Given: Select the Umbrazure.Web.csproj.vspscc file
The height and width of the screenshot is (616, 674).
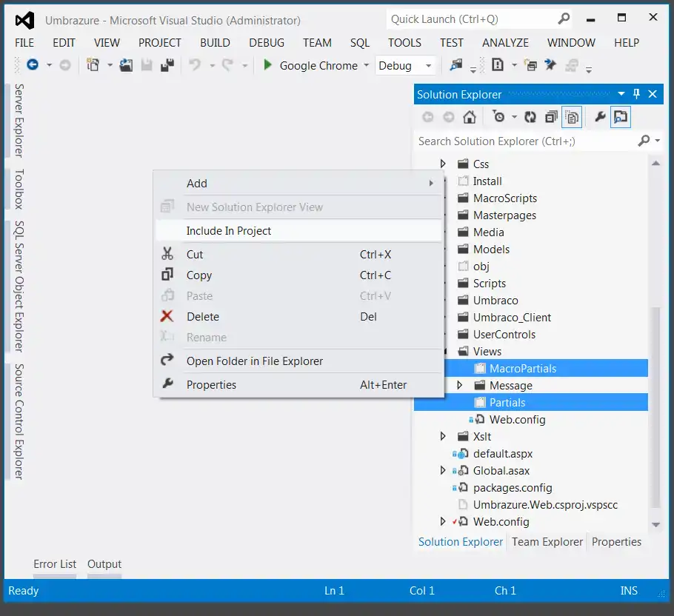Looking at the screenshot, I should [545, 504].
